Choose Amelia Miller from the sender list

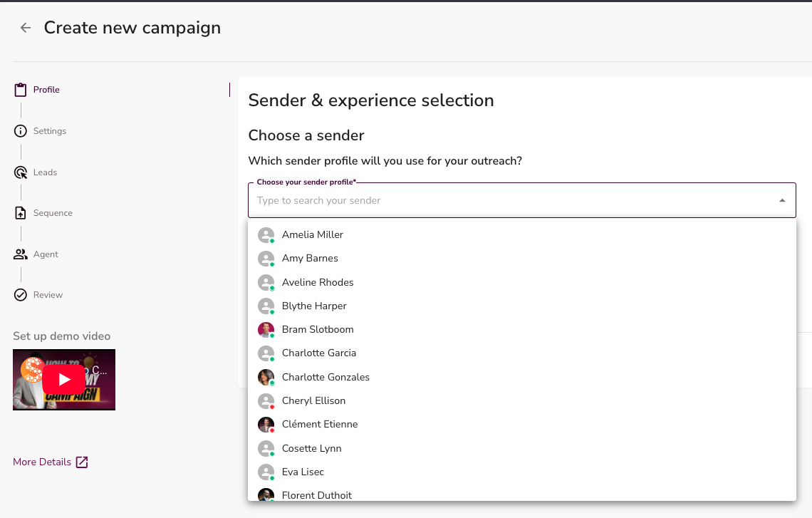(313, 234)
